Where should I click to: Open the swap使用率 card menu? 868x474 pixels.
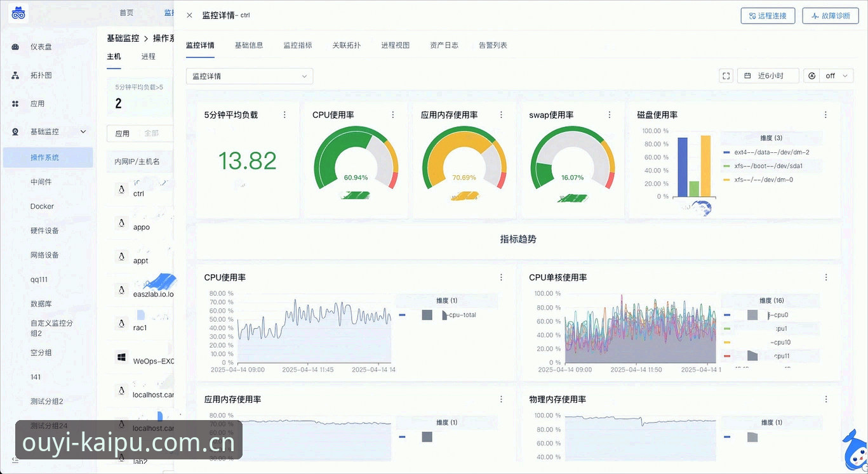[x=610, y=115]
